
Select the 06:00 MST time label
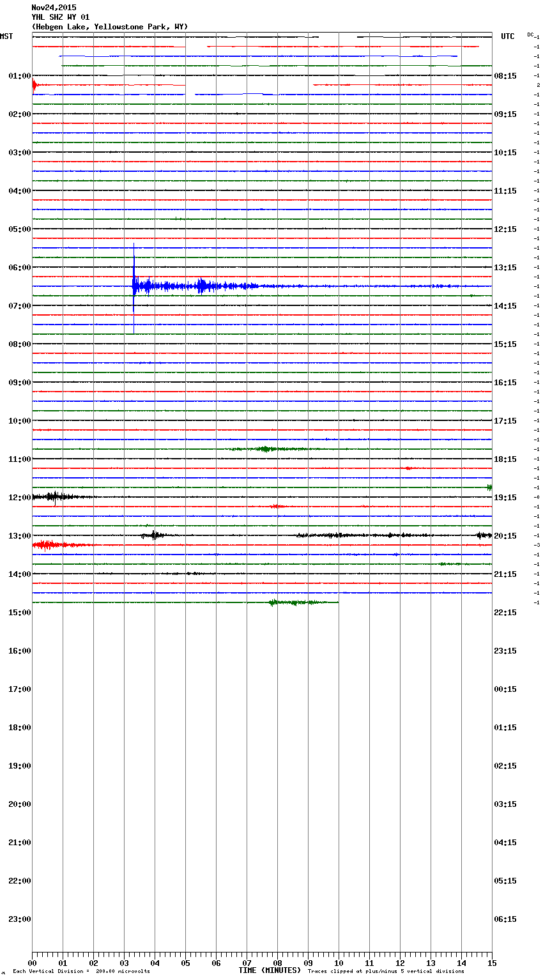click(20, 268)
